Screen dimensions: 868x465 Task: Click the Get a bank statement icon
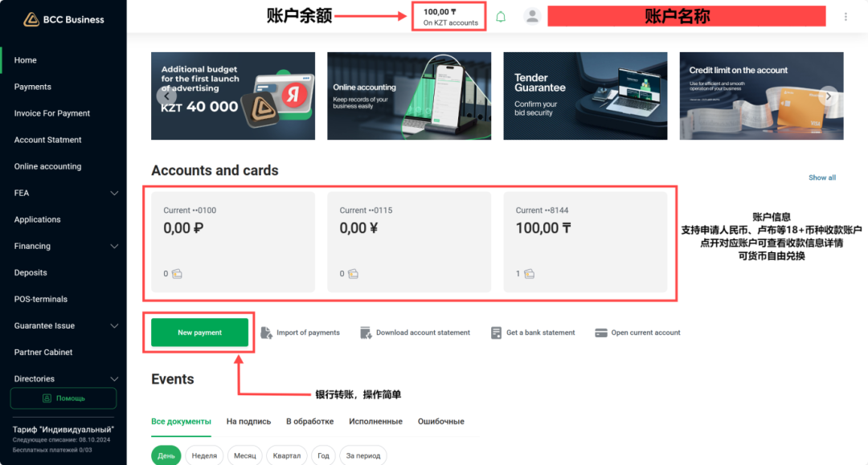point(497,332)
